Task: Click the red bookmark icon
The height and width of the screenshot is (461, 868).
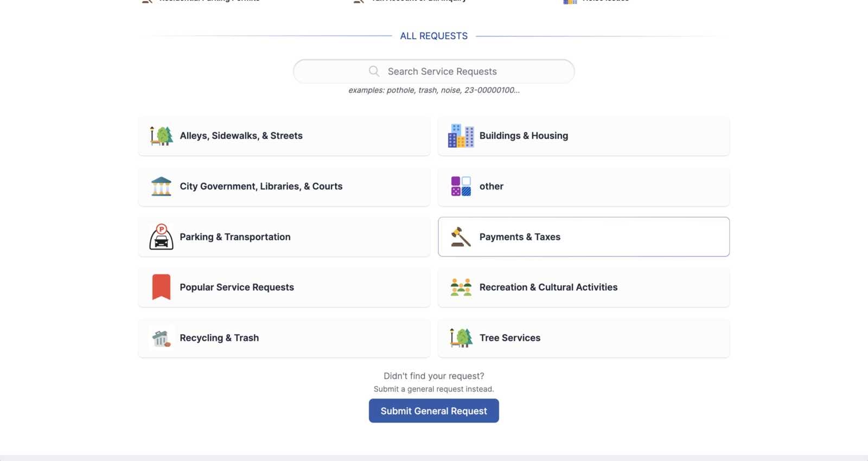Action: point(161,287)
